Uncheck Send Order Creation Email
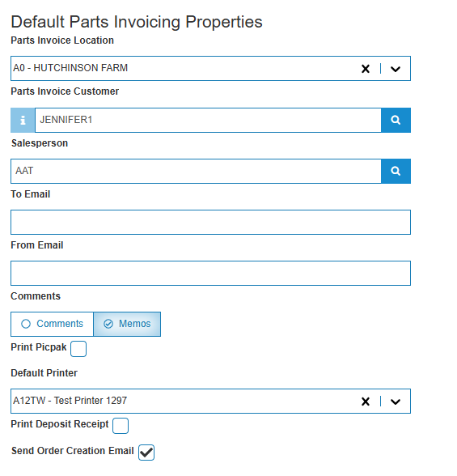The image size is (457, 476). [146, 453]
